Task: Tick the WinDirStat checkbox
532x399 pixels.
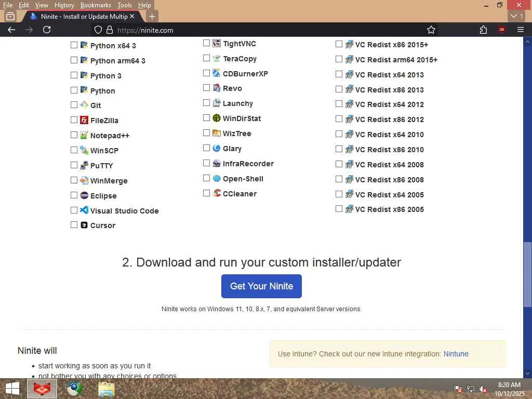Action: (206, 118)
